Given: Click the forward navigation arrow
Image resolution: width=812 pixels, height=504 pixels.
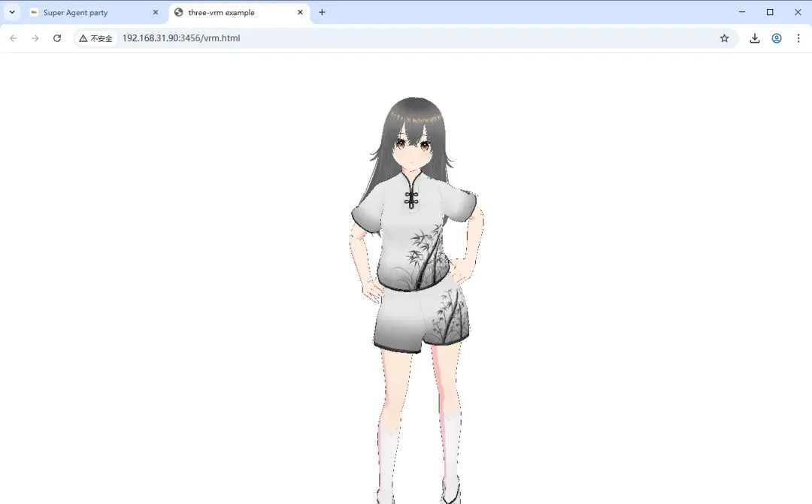Looking at the screenshot, I should 35,38.
